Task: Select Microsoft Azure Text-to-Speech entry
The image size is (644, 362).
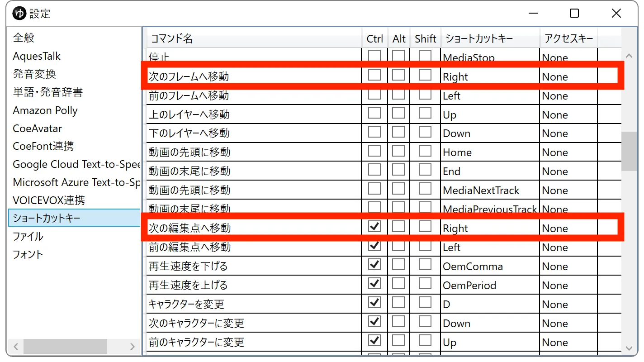Action: tap(76, 182)
